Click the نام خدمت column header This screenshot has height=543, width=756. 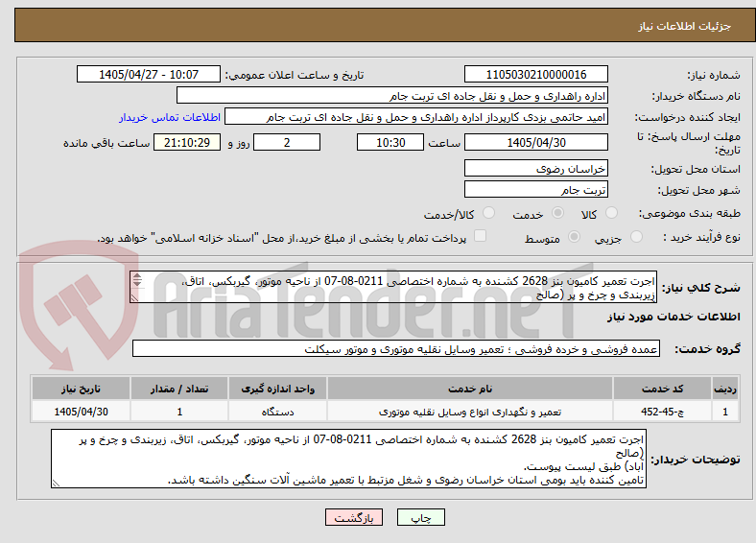click(470, 389)
